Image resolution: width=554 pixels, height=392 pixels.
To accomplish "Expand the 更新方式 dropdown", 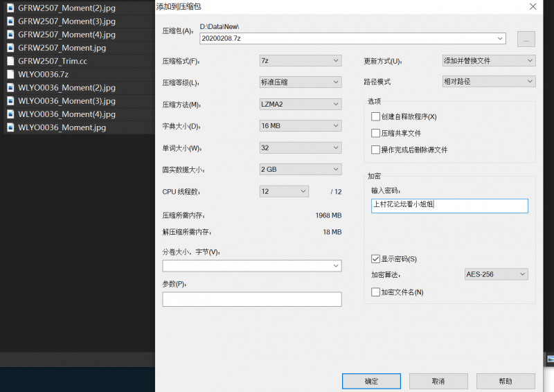I will click(x=488, y=61).
